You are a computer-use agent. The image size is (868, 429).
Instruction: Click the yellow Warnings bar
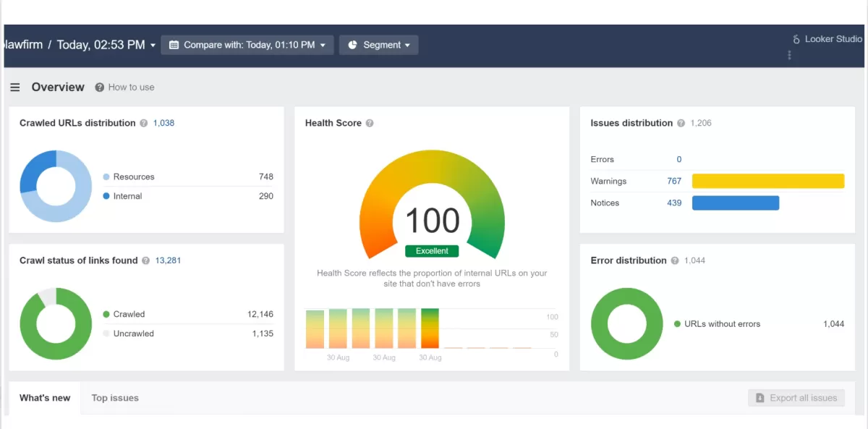768,181
